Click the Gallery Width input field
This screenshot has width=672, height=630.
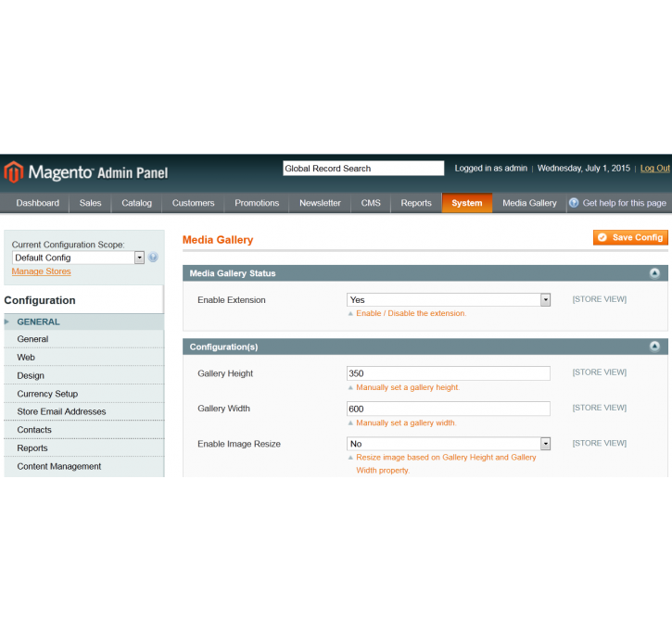(x=449, y=409)
